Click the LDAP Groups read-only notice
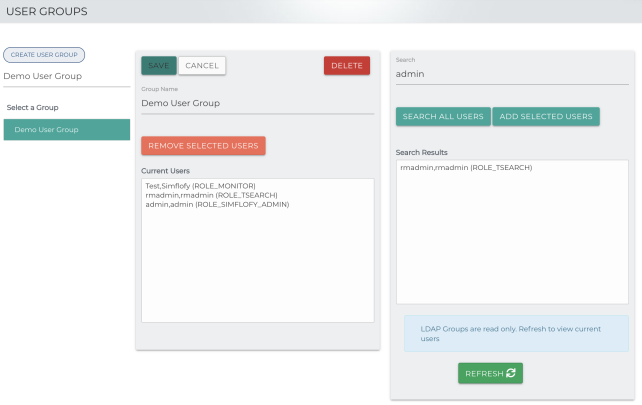642x405 pixels. pos(517,333)
